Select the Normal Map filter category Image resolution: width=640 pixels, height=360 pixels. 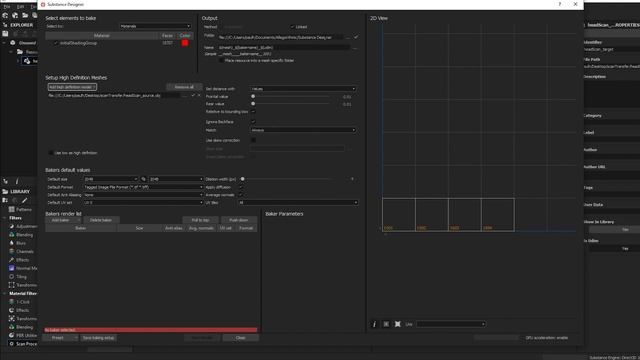(x=23, y=268)
